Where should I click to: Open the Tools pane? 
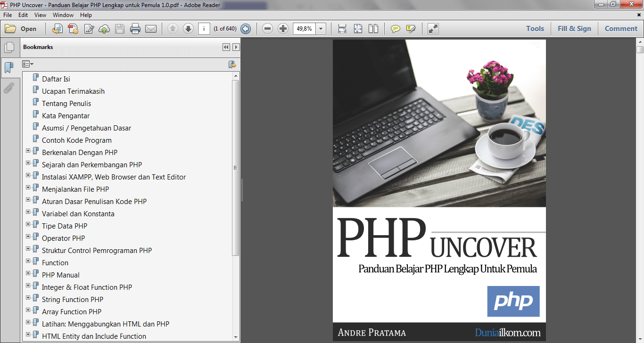coord(535,29)
